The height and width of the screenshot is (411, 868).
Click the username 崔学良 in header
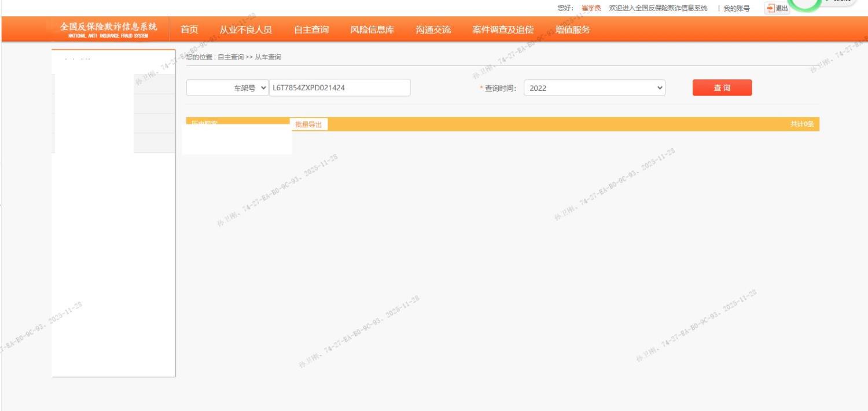point(591,8)
